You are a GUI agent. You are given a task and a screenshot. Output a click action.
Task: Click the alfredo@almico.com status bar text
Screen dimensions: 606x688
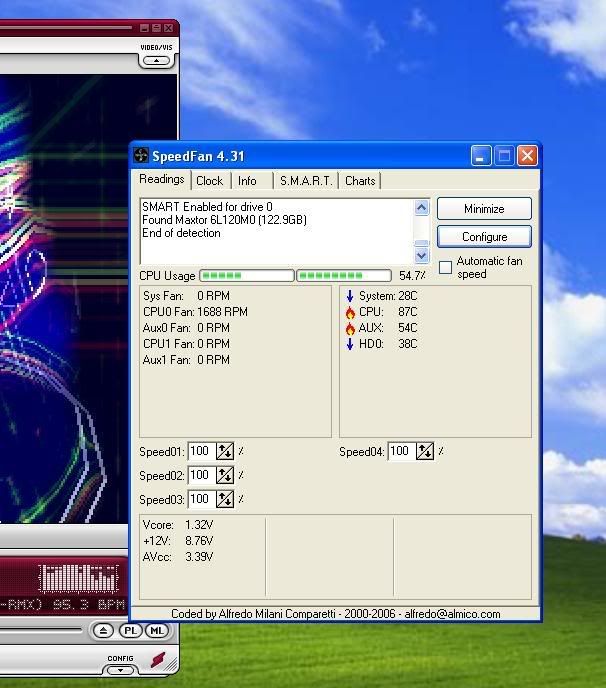pos(452,614)
